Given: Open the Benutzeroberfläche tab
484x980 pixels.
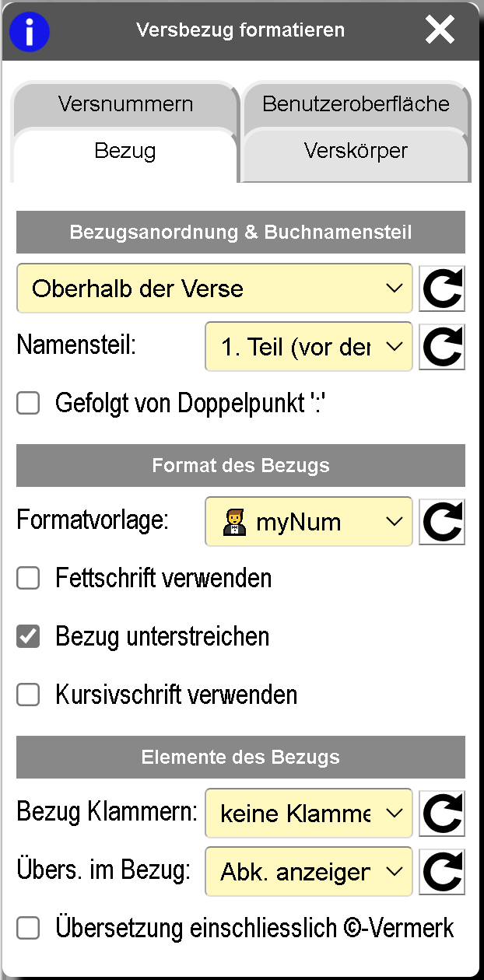Looking at the screenshot, I should pos(356,103).
